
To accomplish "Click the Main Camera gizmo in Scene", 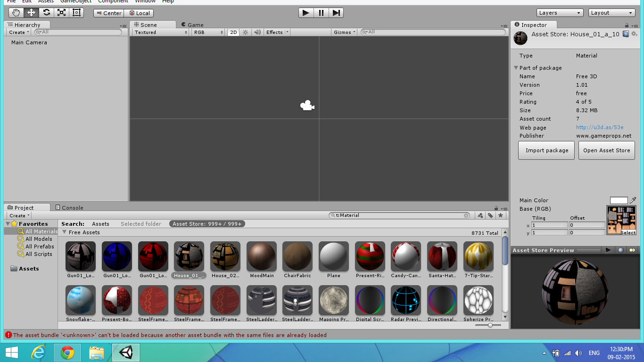I will tap(307, 106).
